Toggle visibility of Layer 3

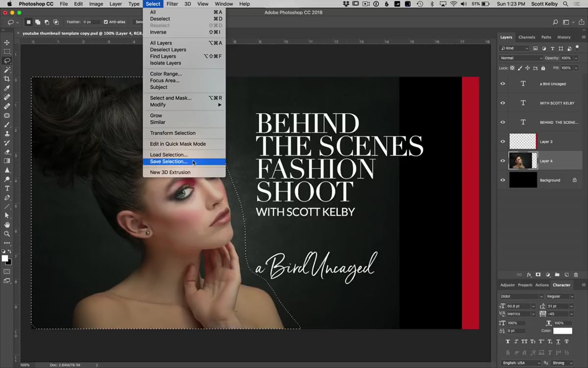(x=502, y=141)
